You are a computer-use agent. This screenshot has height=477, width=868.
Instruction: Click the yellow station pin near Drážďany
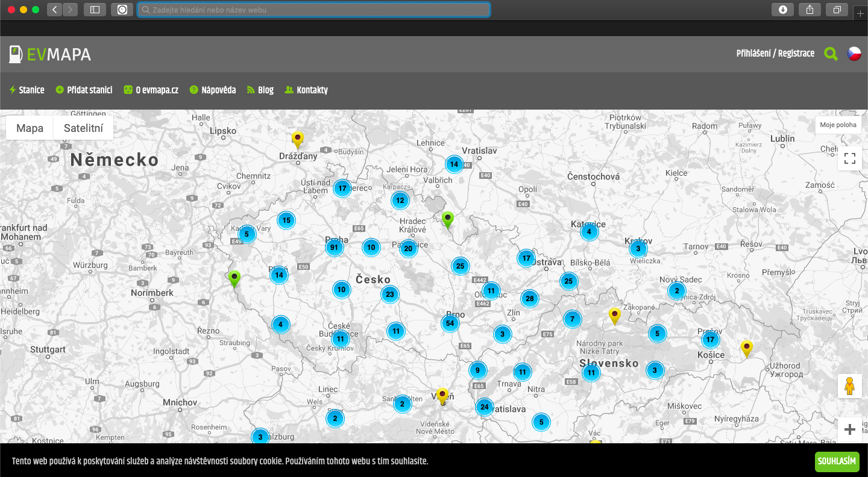[297, 140]
